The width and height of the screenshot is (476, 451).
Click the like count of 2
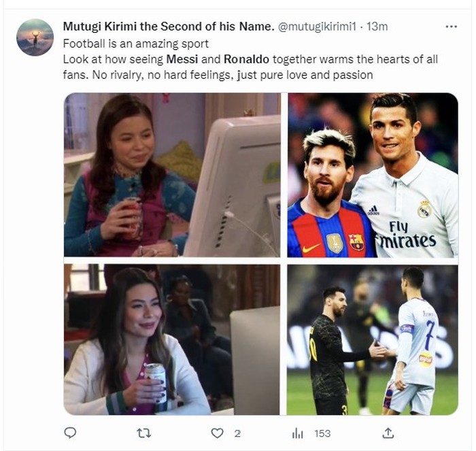[237, 433]
